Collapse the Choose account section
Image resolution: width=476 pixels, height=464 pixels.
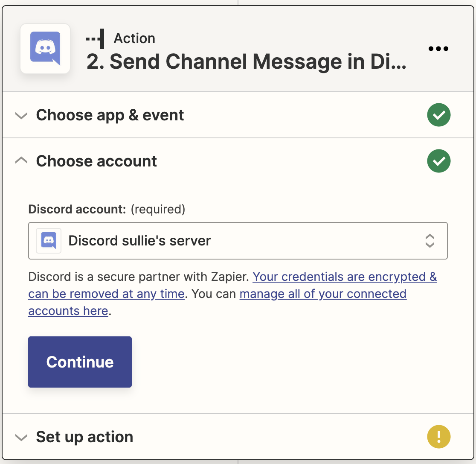(x=21, y=160)
